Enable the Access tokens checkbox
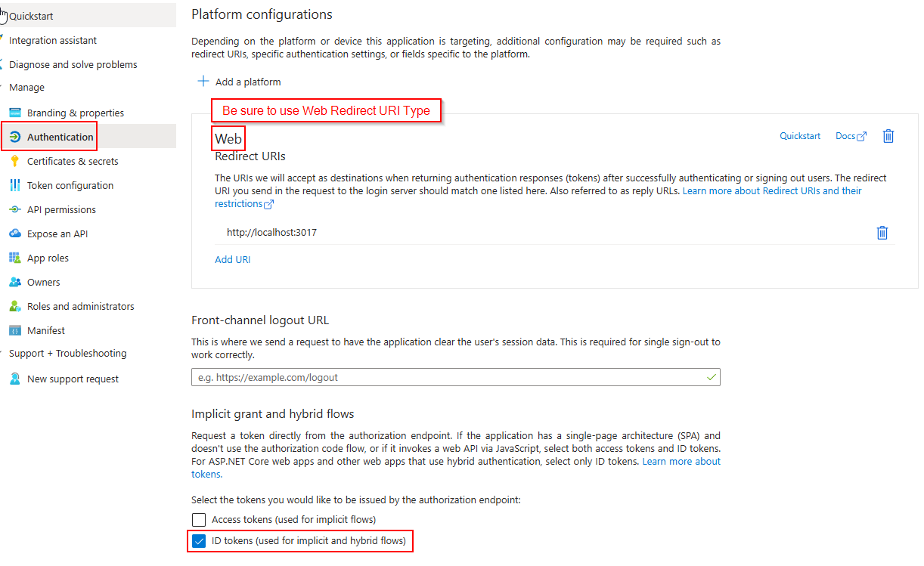This screenshot has width=924, height=566. point(199,519)
